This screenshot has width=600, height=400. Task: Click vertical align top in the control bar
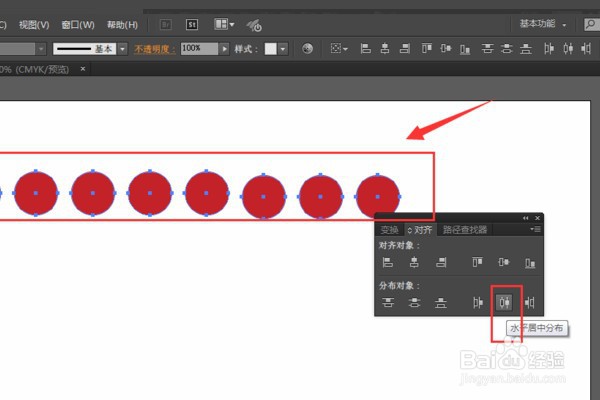point(426,49)
